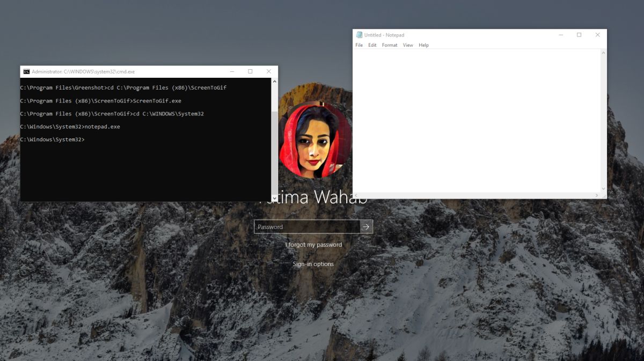Open the Edit menu in Notepad
The height and width of the screenshot is (361, 644).
[372, 45]
